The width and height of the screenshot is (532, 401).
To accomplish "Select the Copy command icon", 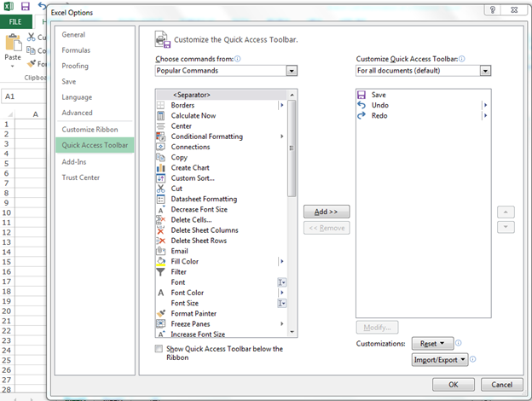I will (160, 158).
